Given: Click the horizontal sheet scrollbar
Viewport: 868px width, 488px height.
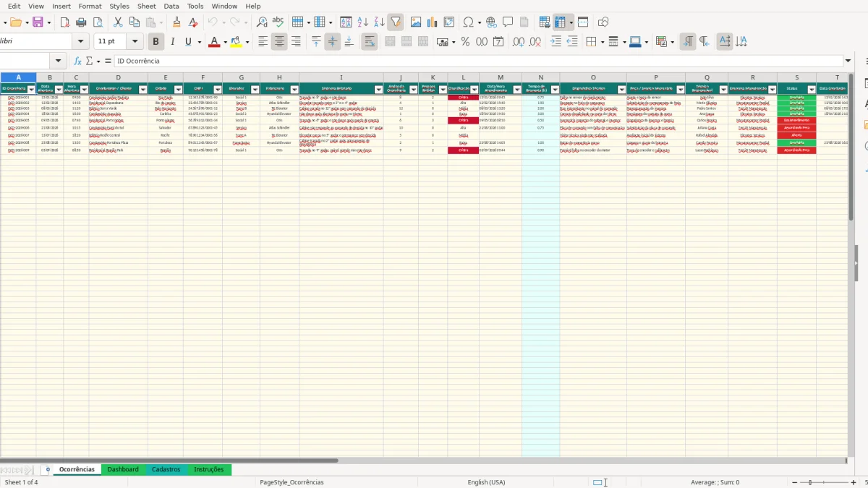Looking at the screenshot, I should (169, 460).
